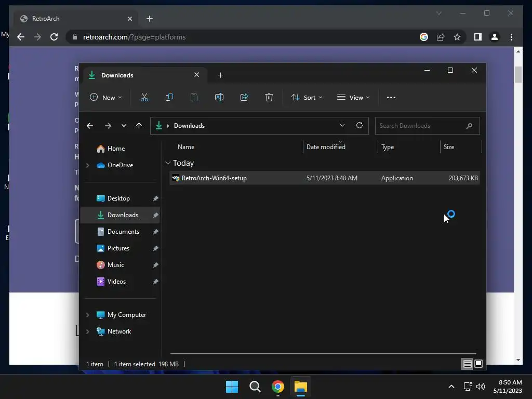532x399 pixels.
Task: Open Chrome side panel icon
Action: click(478, 37)
